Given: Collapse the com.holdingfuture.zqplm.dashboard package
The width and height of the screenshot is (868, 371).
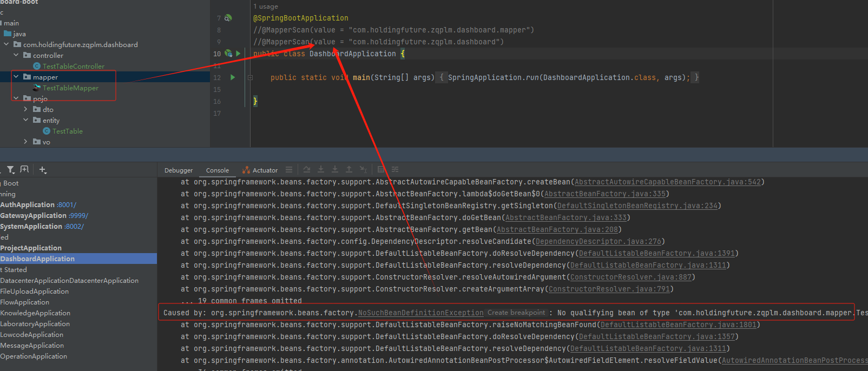Looking at the screenshot, I should pyautogui.click(x=6, y=44).
